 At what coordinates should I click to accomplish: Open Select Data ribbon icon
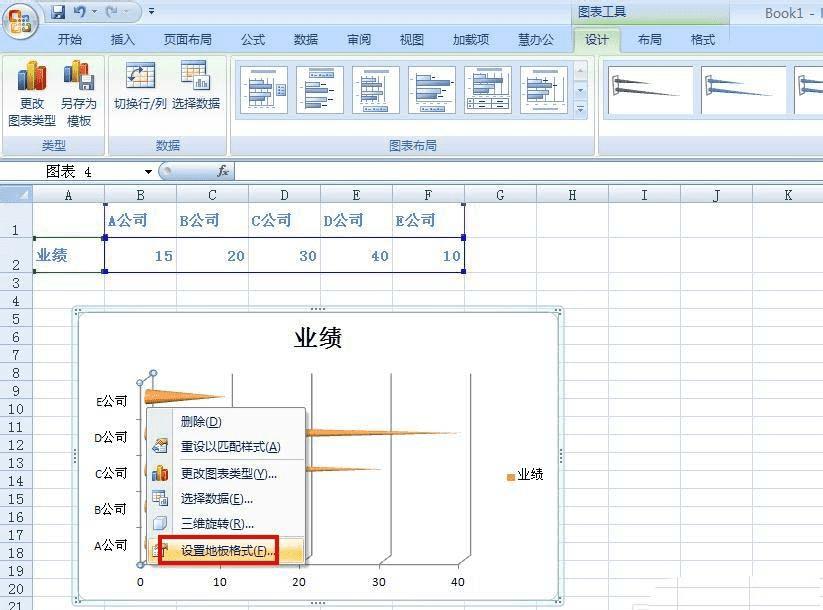click(195, 76)
